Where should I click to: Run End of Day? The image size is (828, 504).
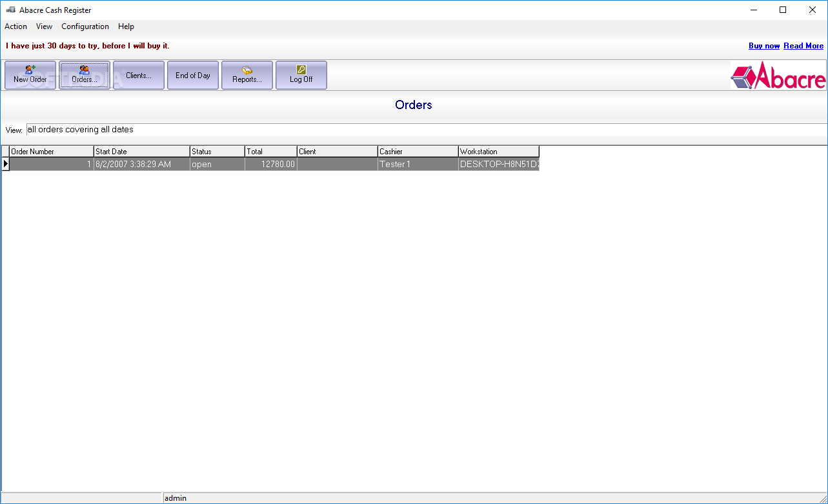click(193, 75)
